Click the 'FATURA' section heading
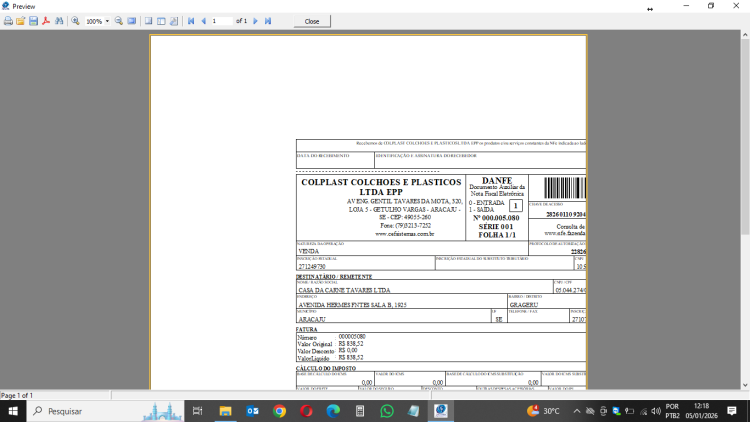750x422 pixels. [x=307, y=329]
